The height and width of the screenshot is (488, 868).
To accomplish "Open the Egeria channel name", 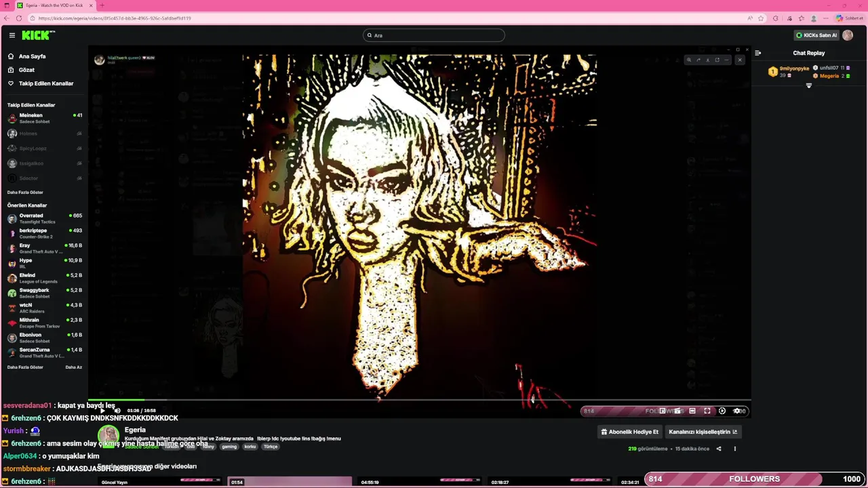I will [135, 430].
